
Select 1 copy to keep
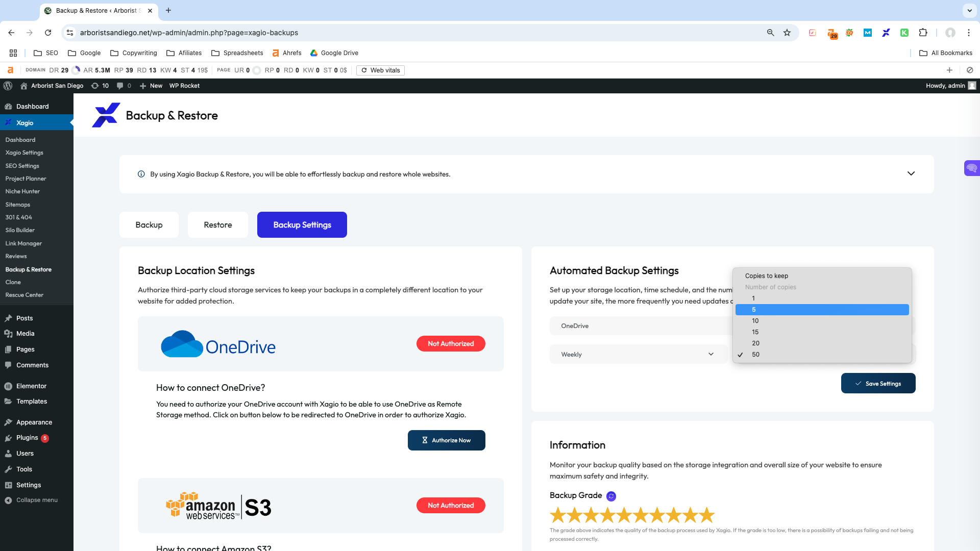[x=822, y=298]
